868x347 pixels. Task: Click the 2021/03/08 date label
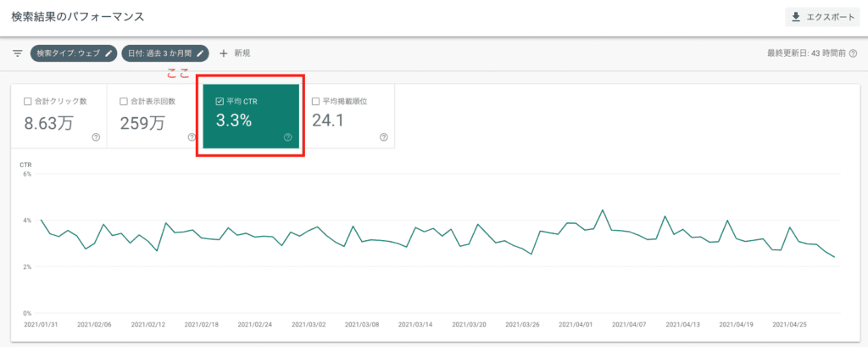click(x=362, y=325)
